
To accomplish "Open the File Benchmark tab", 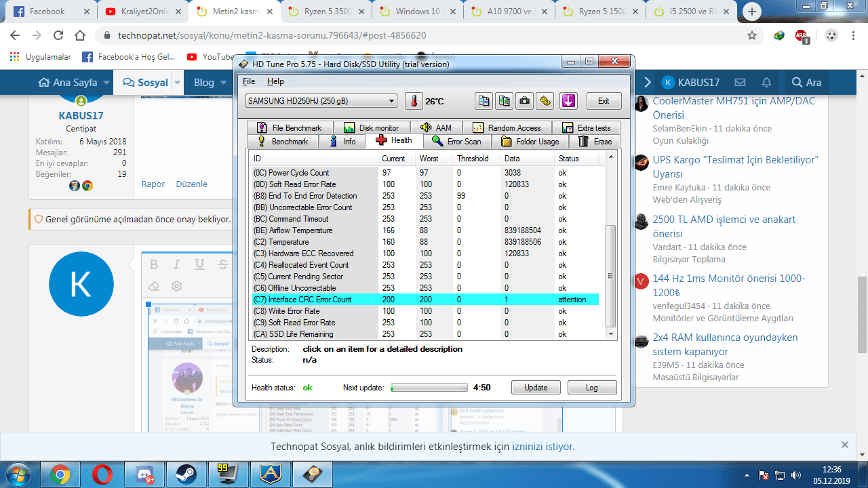I will pyautogui.click(x=290, y=127).
